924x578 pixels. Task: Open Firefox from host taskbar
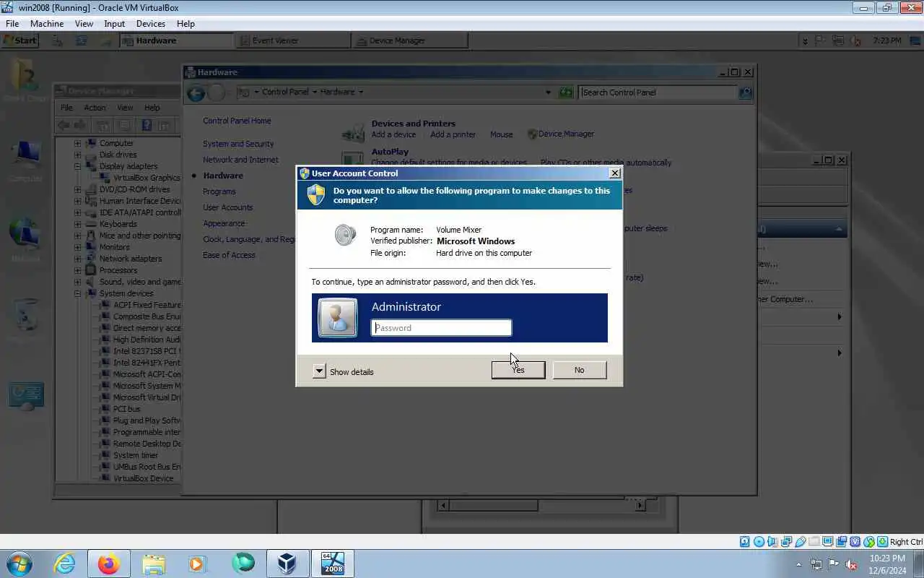[109, 564]
